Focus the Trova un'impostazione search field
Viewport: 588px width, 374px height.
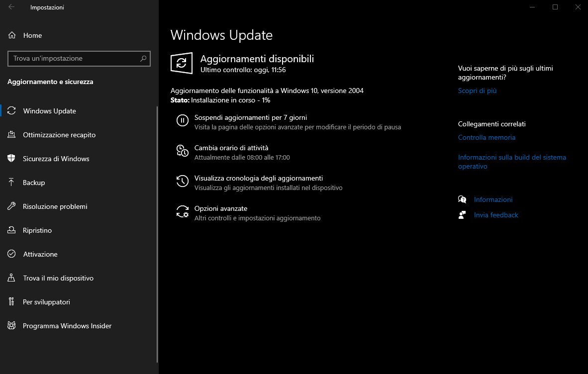79,59
